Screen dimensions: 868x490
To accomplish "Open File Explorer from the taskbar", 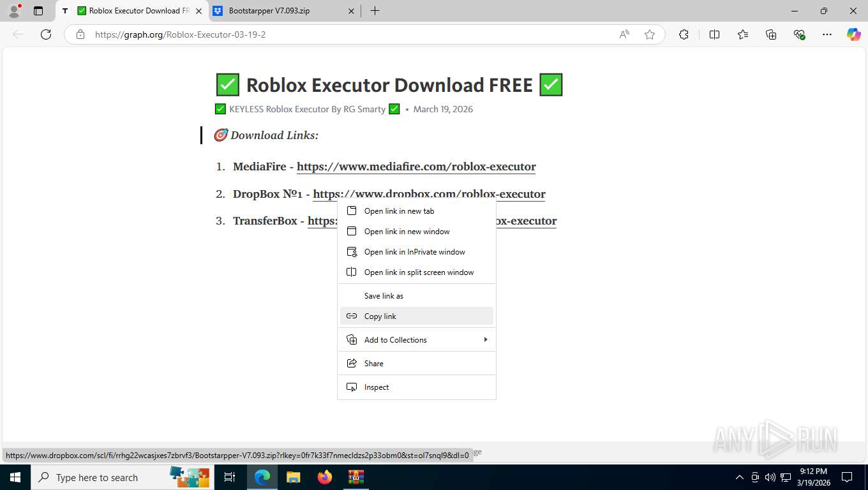I will 293,477.
